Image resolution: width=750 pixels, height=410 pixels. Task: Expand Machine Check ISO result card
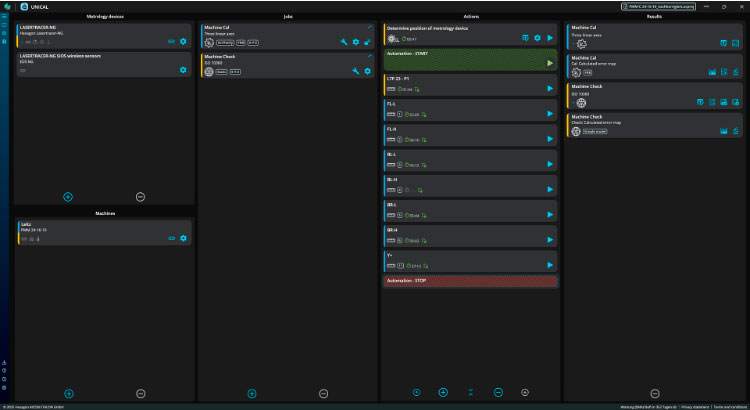pyautogui.click(x=573, y=103)
